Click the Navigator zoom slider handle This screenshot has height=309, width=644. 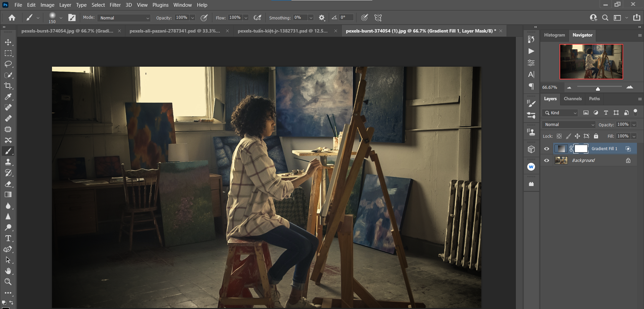(x=598, y=89)
